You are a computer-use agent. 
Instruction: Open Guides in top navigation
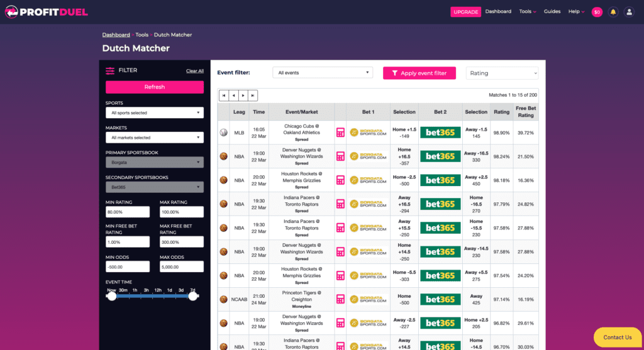(552, 11)
